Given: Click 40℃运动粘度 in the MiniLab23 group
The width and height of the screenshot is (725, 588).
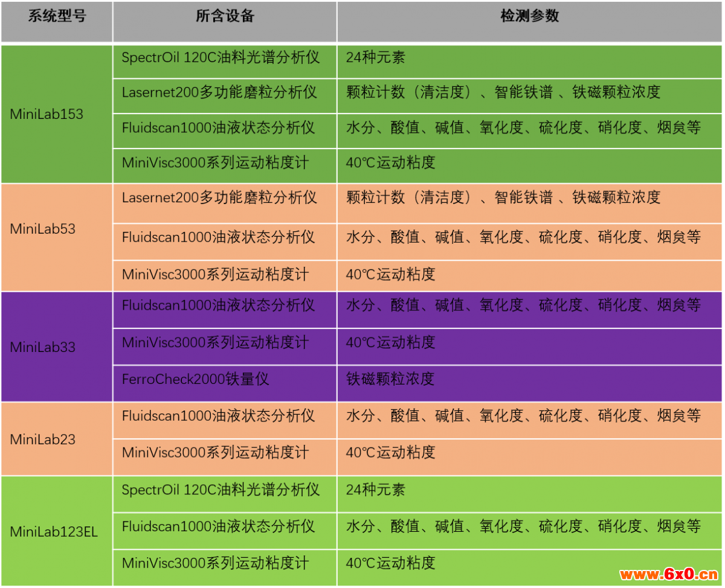Looking at the screenshot, I should [x=530, y=457].
